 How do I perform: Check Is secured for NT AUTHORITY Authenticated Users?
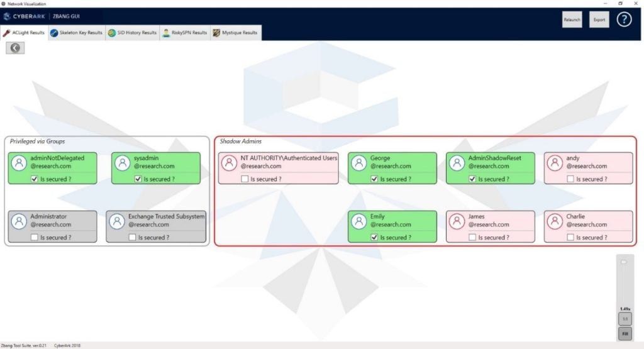coord(245,179)
